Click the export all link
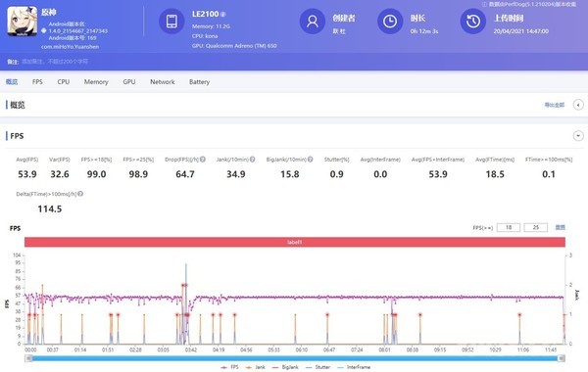Viewport: 588px width, 372px height. click(x=555, y=105)
